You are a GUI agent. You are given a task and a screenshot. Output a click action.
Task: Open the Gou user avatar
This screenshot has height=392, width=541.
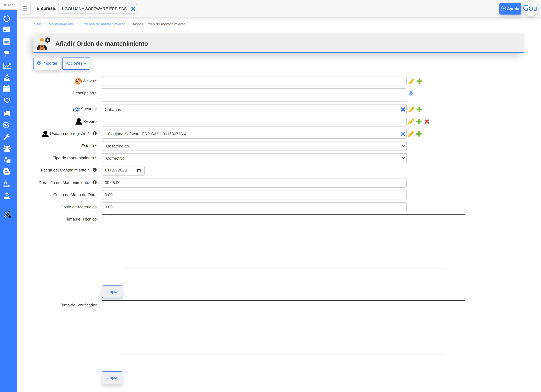point(530,8)
